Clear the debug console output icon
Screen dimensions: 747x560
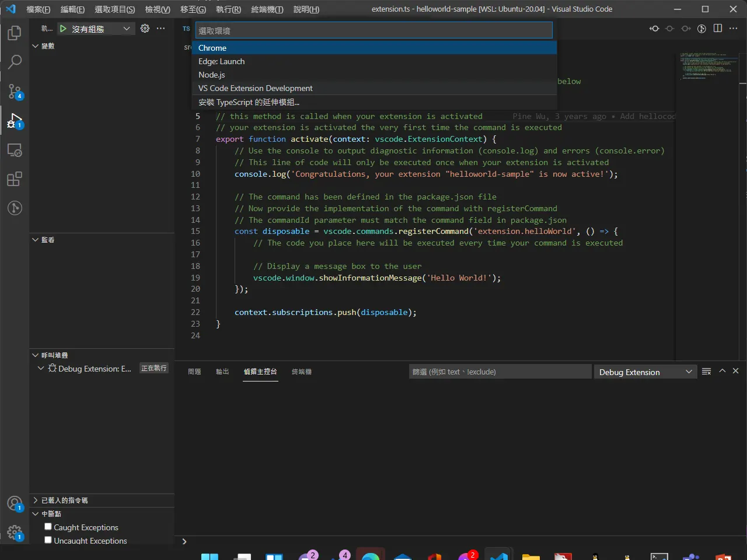click(x=706, y=372)
